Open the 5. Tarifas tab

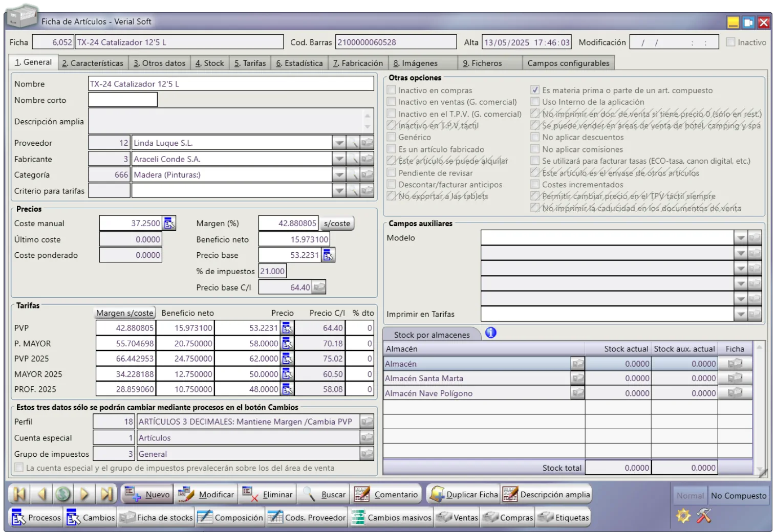pyautogui.click(x=250, y=63)
